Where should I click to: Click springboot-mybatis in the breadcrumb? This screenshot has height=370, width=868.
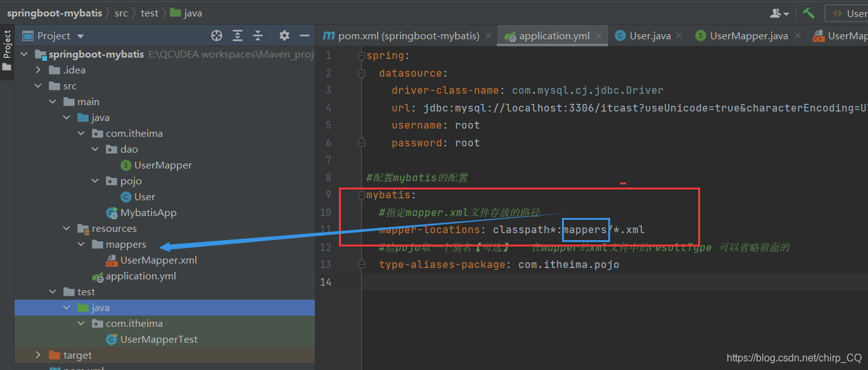pyautogui.click(x=54, y=13)
